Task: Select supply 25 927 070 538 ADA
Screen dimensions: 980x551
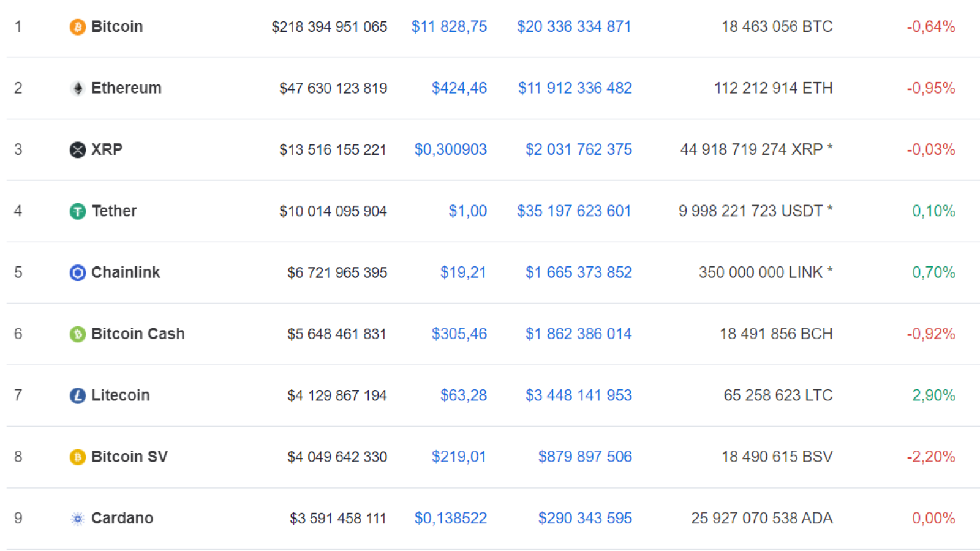Action: click(x=762, y=518)
